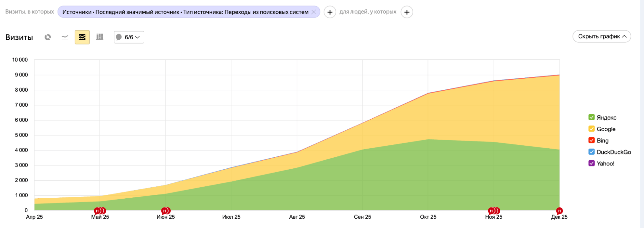Open the red note marker at Дек 25

(559, 211)
